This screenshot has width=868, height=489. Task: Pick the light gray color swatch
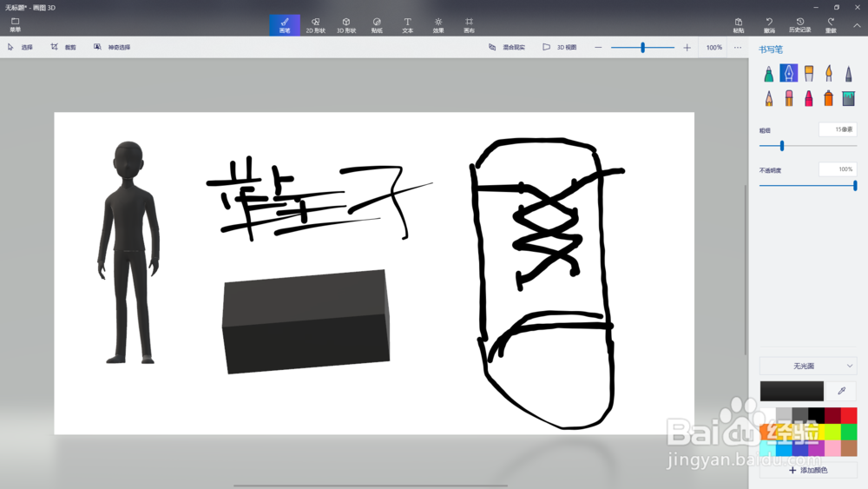tap(784, 415)
